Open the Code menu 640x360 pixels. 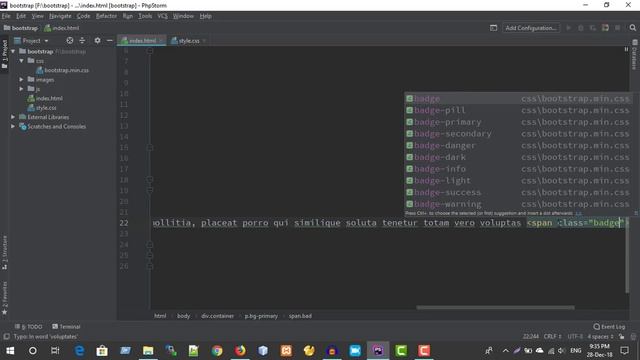coord(83,16)
